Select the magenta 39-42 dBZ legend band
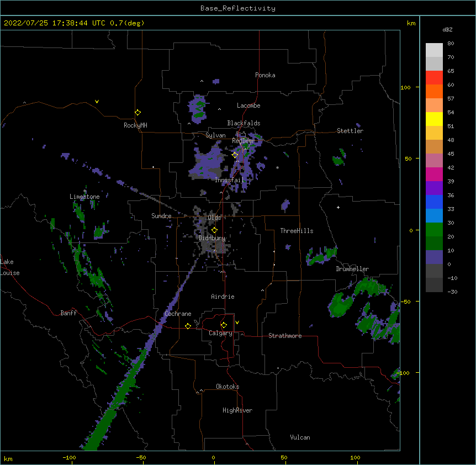 [434, 174]
